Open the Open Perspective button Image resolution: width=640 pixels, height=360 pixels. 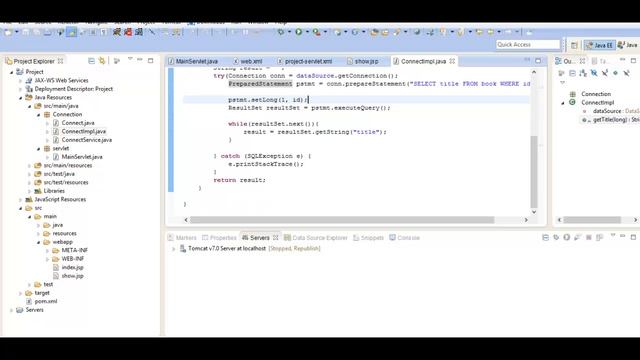point(574,45)
